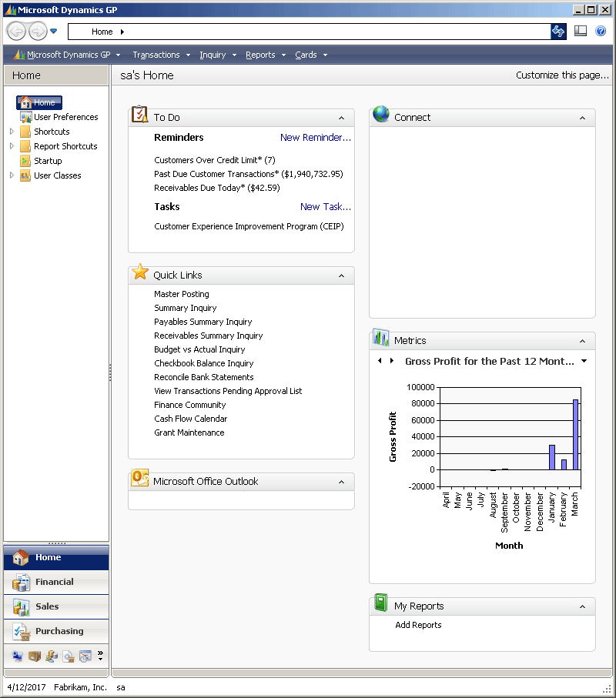Click the green My Reports book icon
The image size is (616, 698).
[381, 603]
